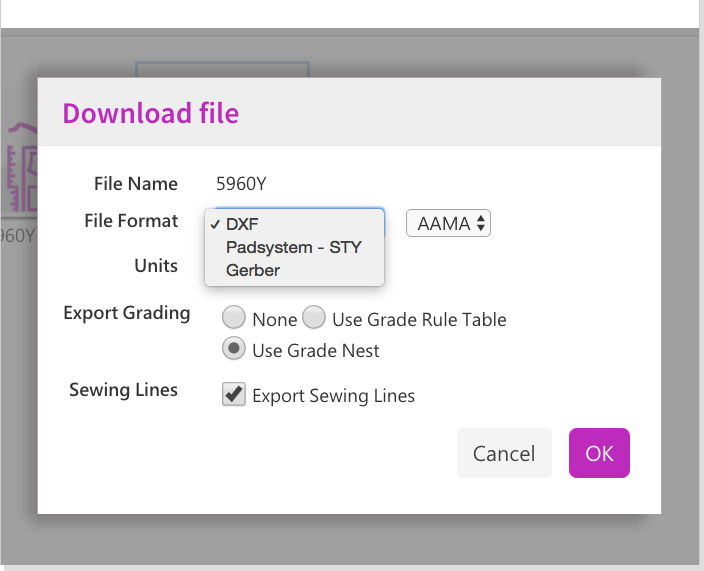Choose Padsystem - STY file format
This screenshot has width=704, height=571.
point(293,247)
